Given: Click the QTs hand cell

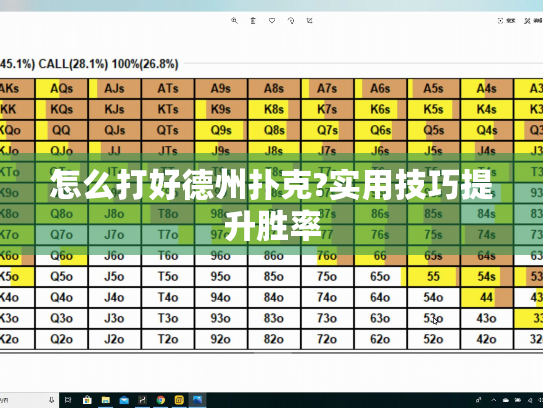Looking at the screenshot, I should coord(168,130).
